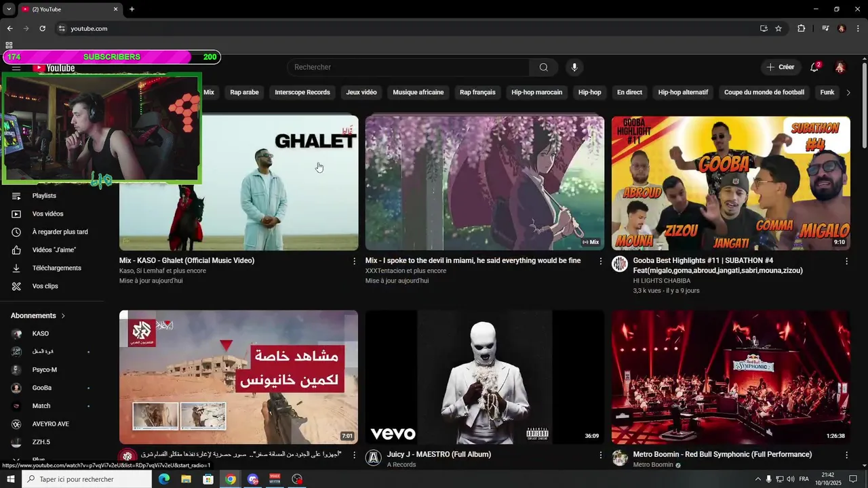868x488 pixels.
Task: Open Chrome media controls icon
Action: point(825,28)
